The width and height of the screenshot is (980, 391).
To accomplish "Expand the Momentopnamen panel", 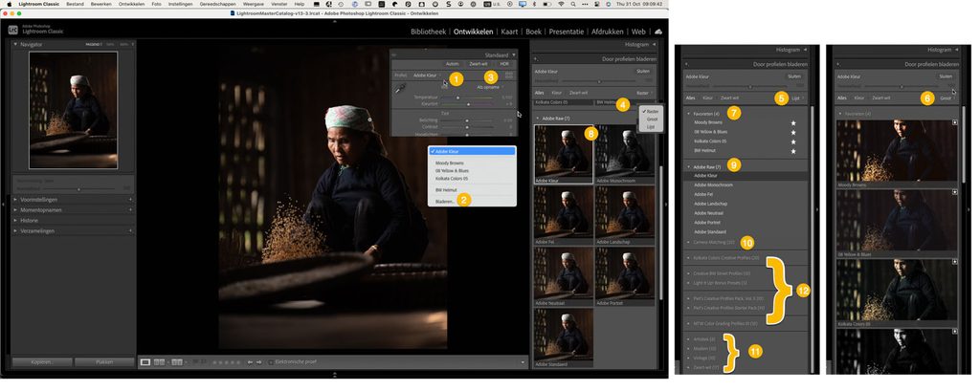I will pyautogui.click(x=15, y=210).
